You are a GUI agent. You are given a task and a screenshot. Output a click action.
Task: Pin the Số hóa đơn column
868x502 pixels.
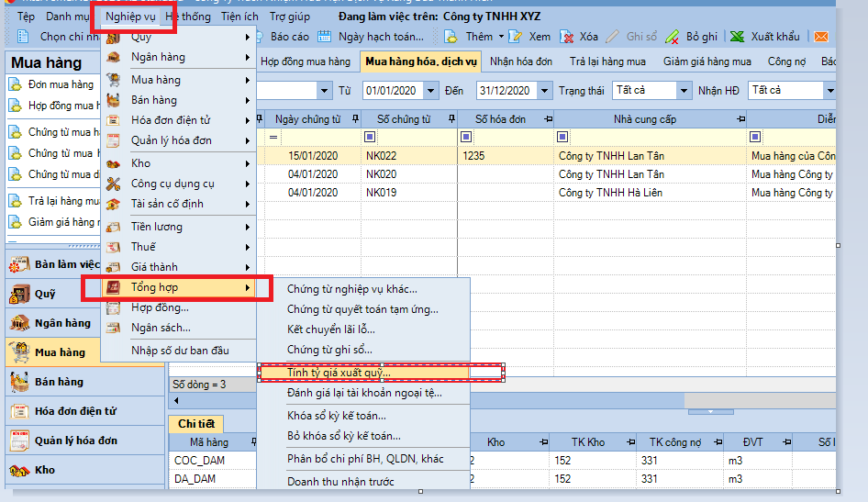click(548, 119)
